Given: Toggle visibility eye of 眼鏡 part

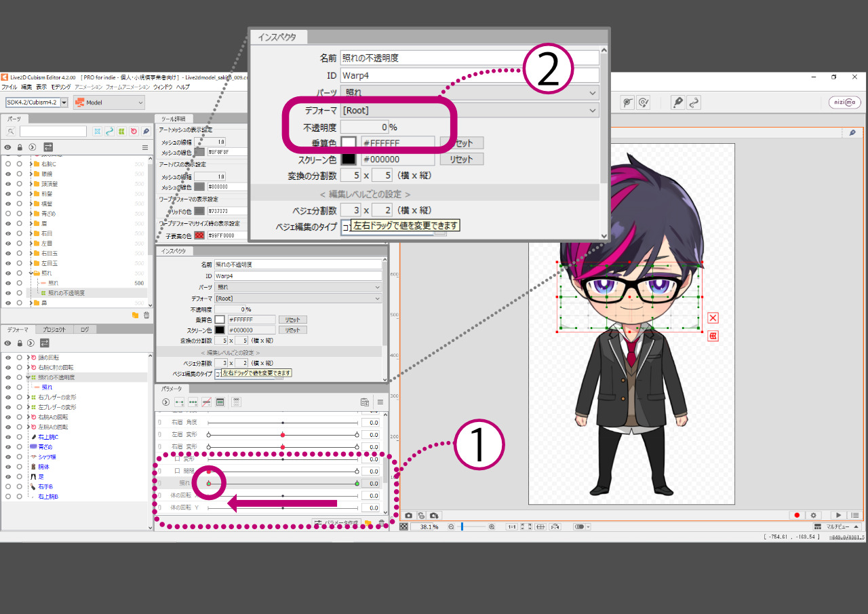Looking at the screenshot, I should (x=7, y=174).
